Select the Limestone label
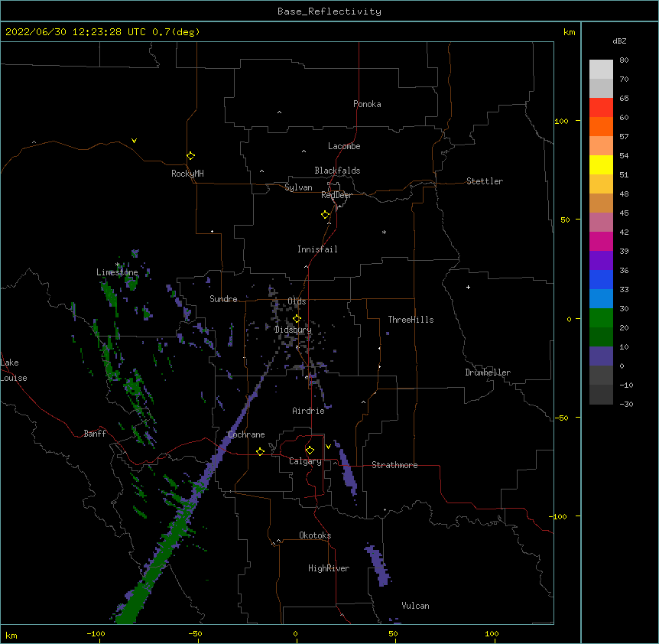This screenshot has height=644, width=659. (x=117, y=272)
